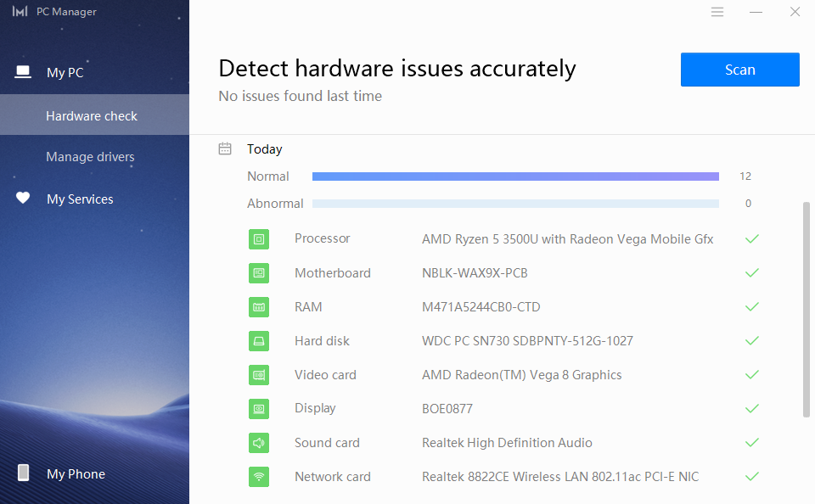
Task: Switch to Manage drivers
Action: (90, 157)
